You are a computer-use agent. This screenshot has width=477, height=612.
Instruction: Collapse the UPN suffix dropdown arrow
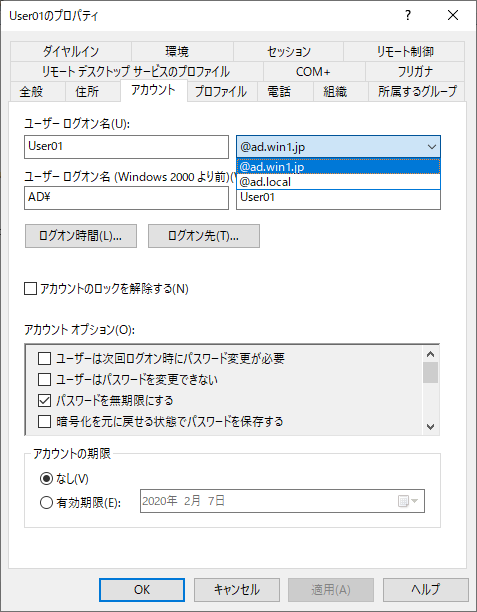pyautogui.click(x=431, y=147)
